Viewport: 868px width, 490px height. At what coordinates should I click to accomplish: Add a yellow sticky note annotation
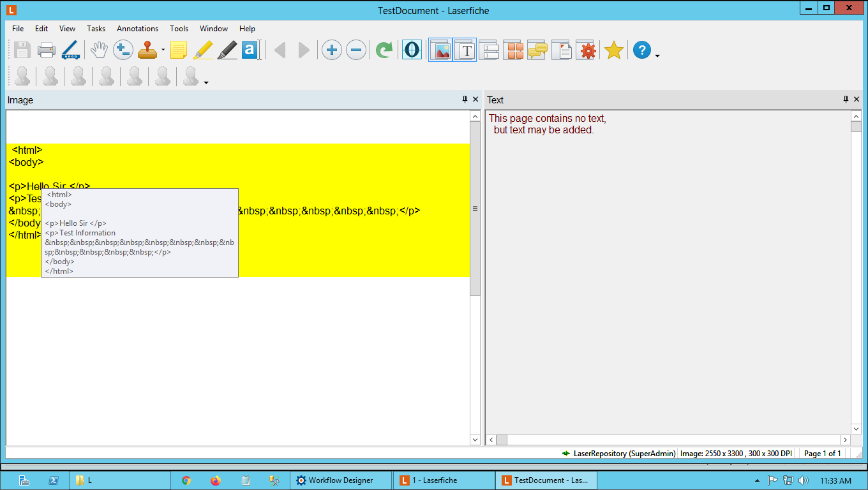click(179, 50)
